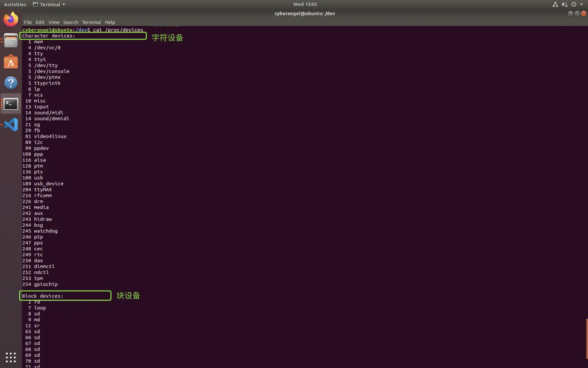The height and width of the screenshot is (368, 588).
Task: Expand the Terminal app menu
Action: (49, 5)
